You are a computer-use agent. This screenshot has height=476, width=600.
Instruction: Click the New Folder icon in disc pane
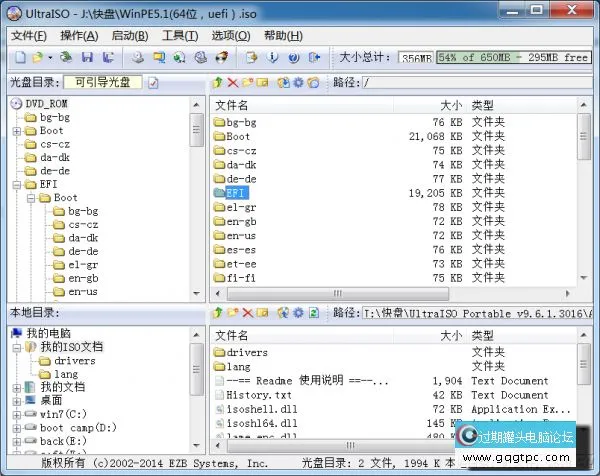[x=248, y=82]
